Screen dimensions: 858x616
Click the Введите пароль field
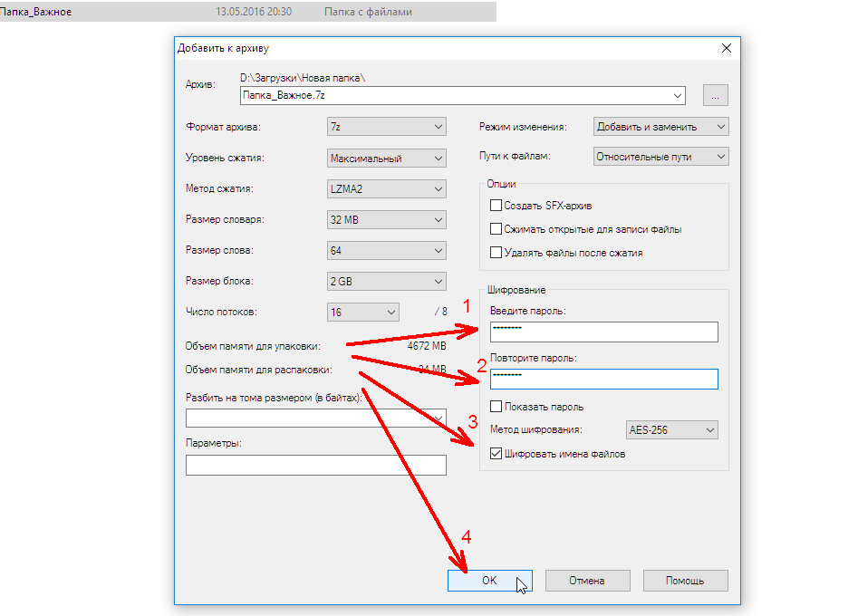(604, 332)
